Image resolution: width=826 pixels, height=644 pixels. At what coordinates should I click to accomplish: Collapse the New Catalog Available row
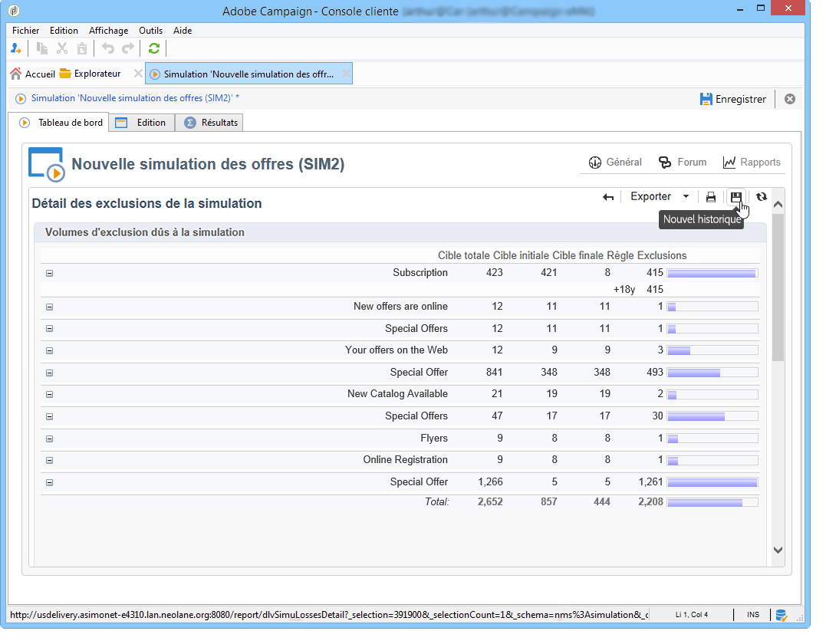point(50,394)
